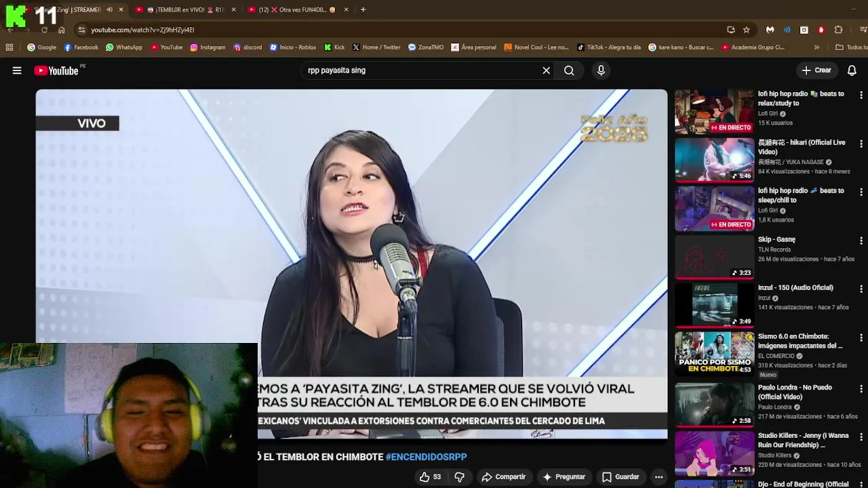This screenshot has width=868, height=488.
Task: Dislike the video with thumbs-down
Action: 459,477
